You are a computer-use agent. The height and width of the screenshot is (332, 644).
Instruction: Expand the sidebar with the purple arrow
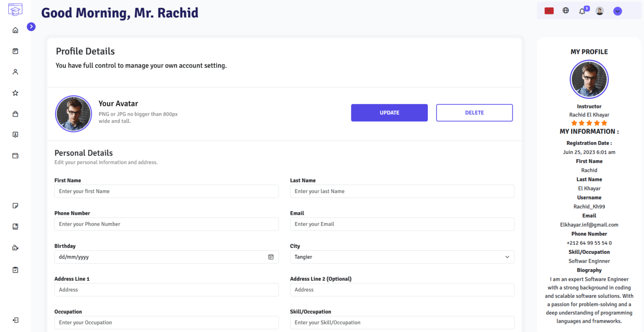(x=31, y=27)
